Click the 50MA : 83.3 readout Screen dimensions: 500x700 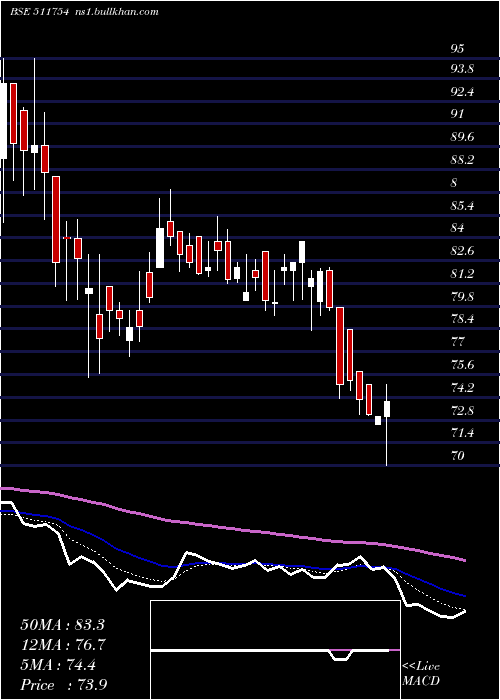tap(62, 624)
